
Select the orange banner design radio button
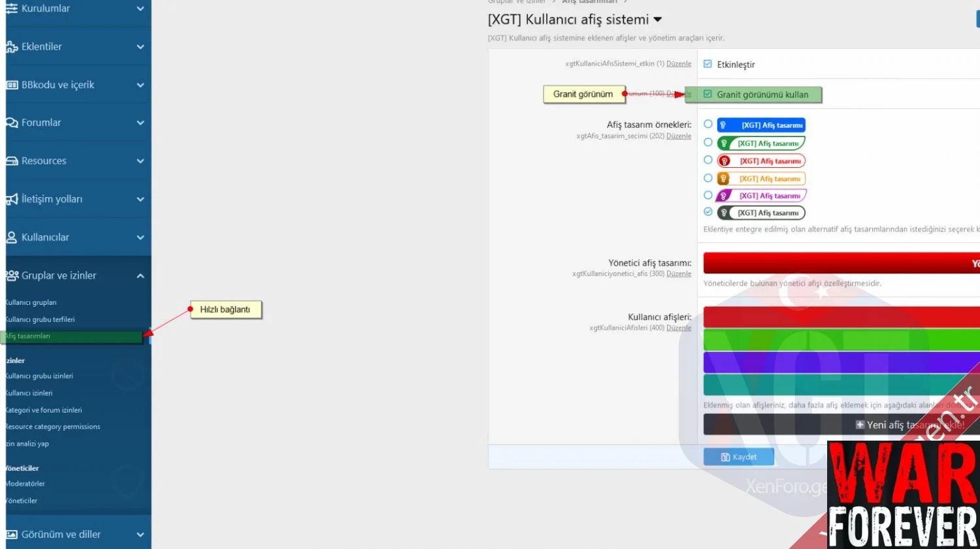(x=708, y=178)
